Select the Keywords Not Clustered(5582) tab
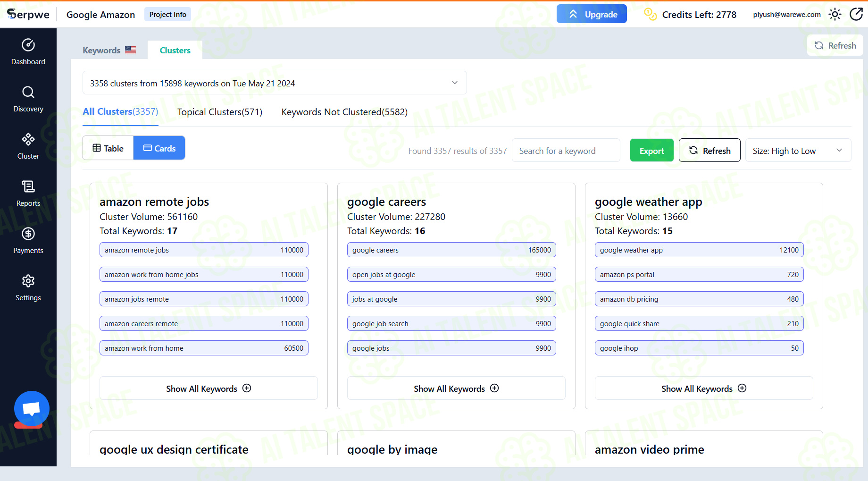The image size is (868, 481). tap(344, 112)
